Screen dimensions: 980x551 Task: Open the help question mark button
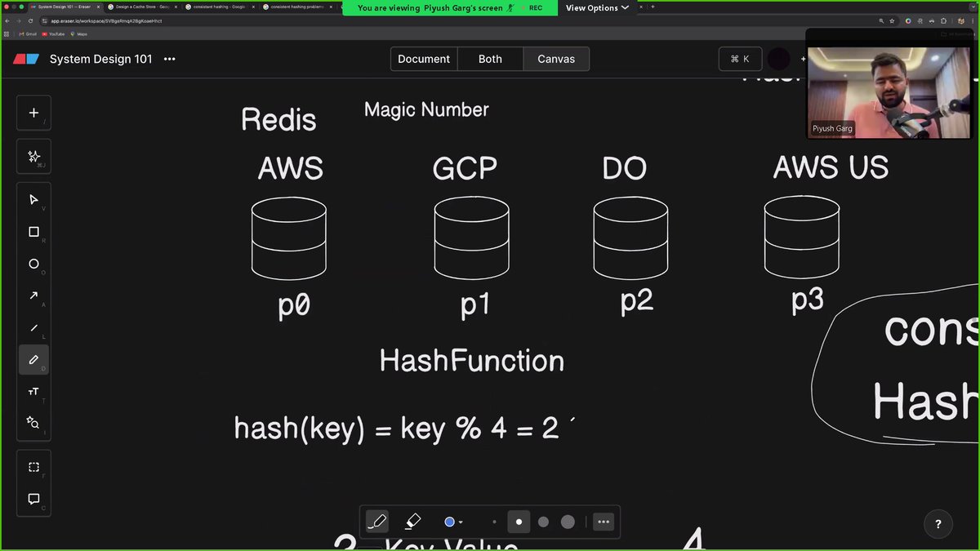938,524
